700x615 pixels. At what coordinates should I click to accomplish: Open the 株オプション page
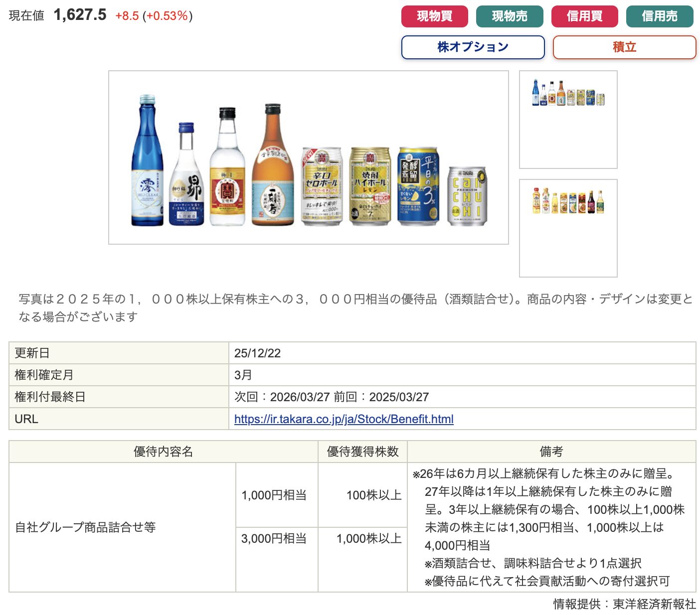[473, 47]
